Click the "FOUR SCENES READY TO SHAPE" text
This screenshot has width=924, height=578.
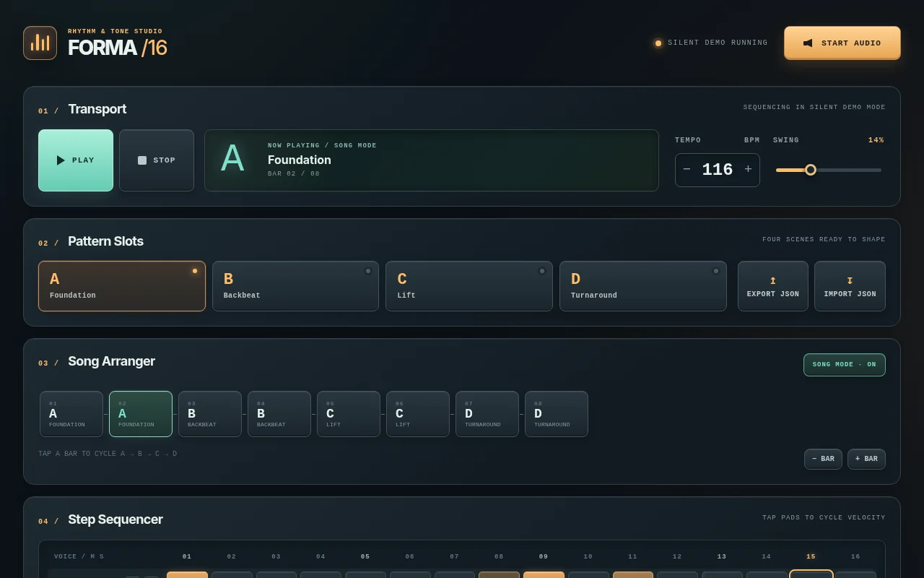(x=824, y=240)
